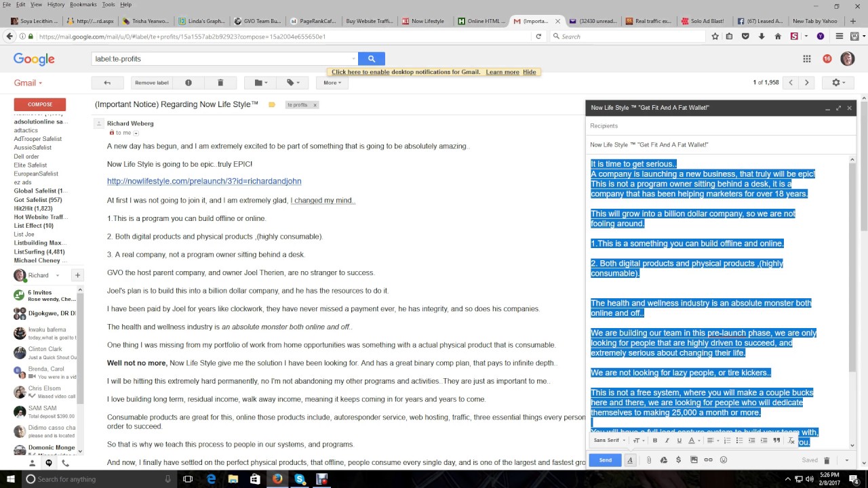The width and height of the screenshot is (868, 488).
Task: Toggle formatting options button beside Send
Action: coord(630,460)
